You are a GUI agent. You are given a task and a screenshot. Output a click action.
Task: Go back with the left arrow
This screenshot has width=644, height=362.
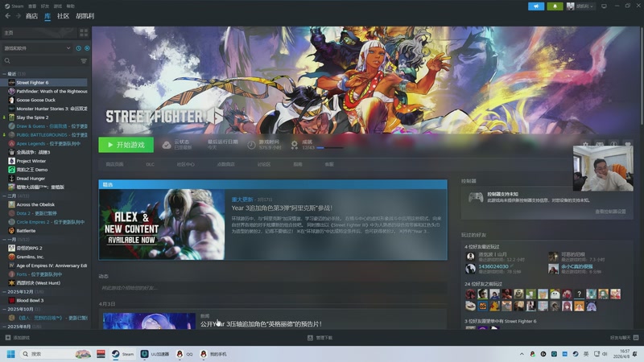7,16
